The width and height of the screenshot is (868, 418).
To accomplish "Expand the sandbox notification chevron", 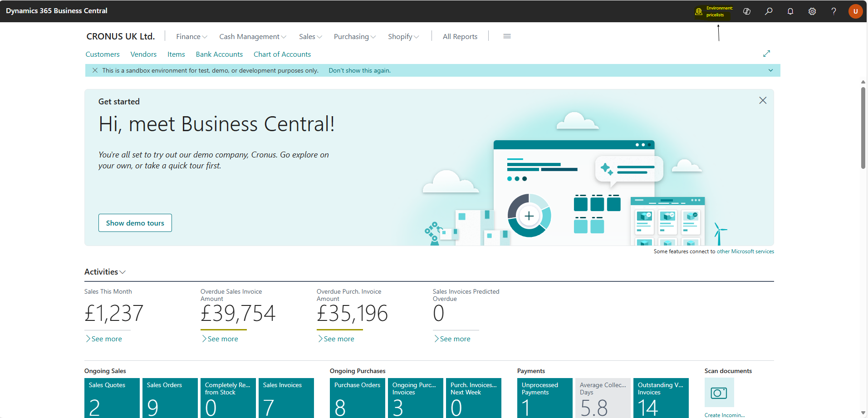I will pos(770,70).
